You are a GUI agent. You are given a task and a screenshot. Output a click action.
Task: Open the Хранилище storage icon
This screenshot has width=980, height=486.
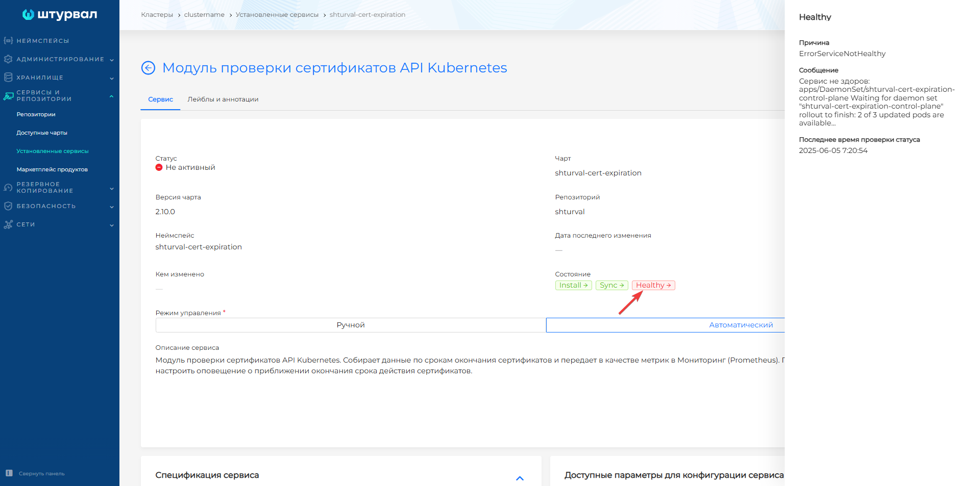click(x=8, y=77)
